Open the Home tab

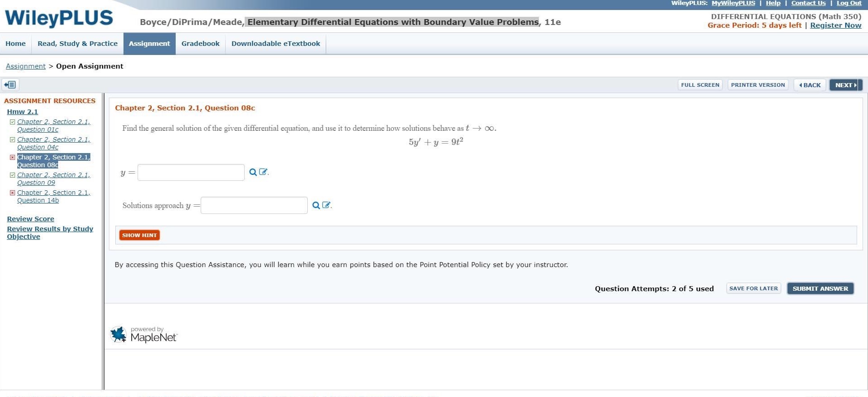(x=15, y=44)
